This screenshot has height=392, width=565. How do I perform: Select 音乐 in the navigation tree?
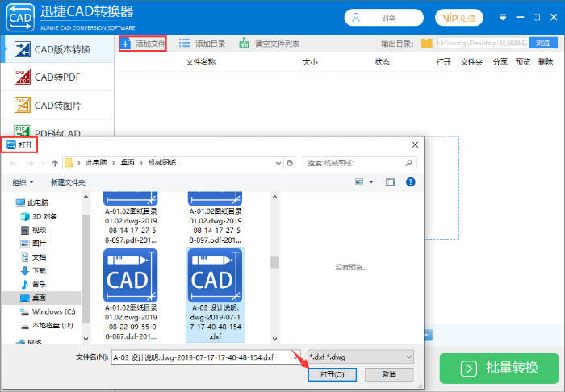click(x=33, y=284)
